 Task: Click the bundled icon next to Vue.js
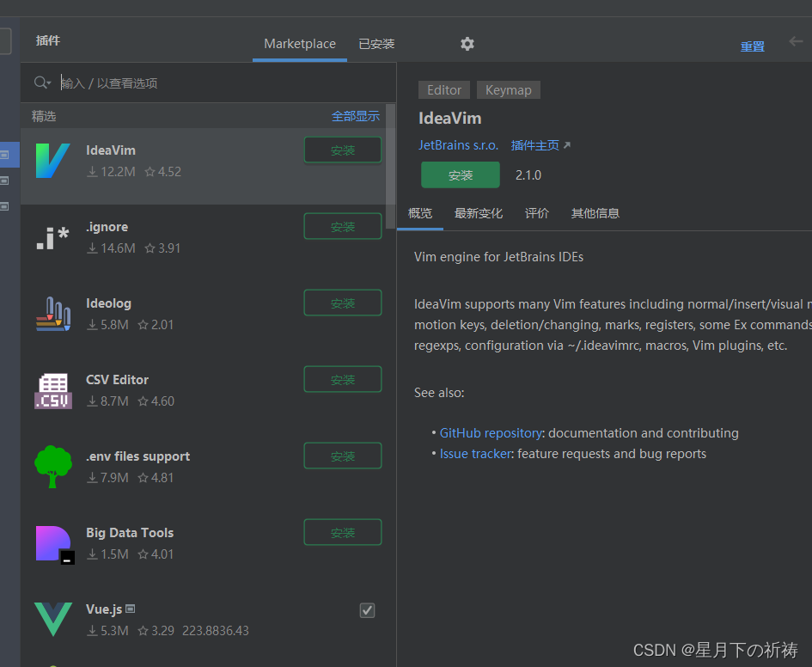[x=131, y=609]
